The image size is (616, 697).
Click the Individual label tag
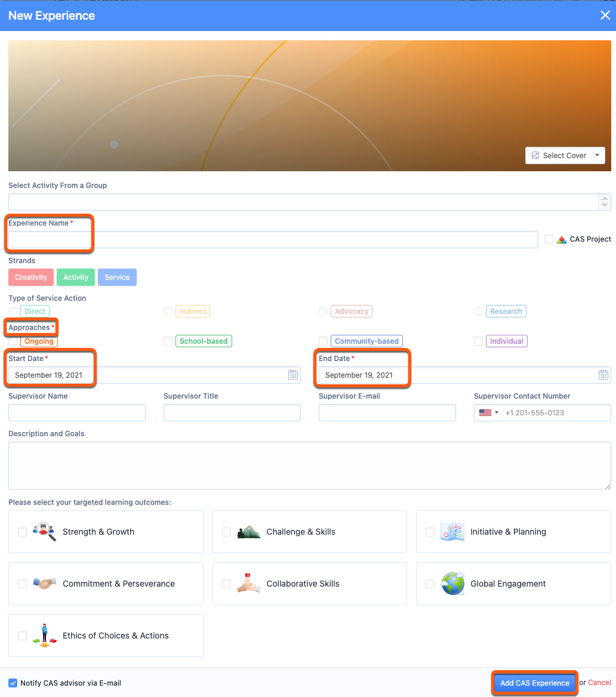507,341
